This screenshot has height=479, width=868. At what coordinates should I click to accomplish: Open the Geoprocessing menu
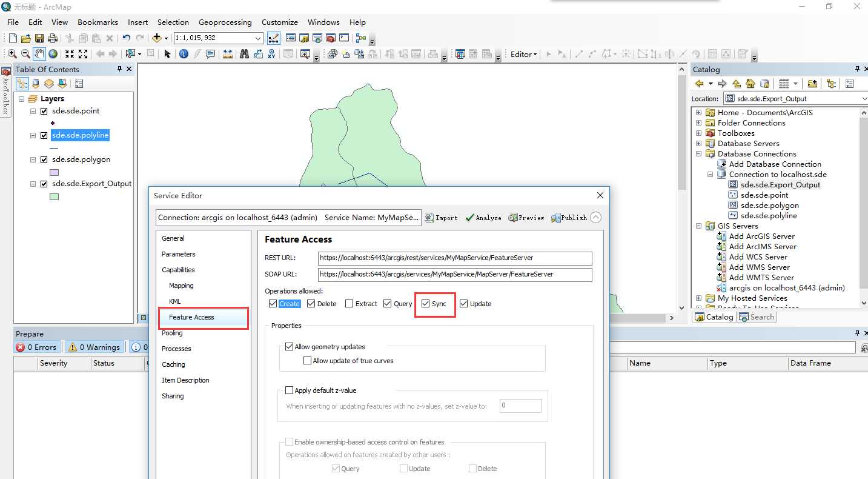[x=225, y=22]
